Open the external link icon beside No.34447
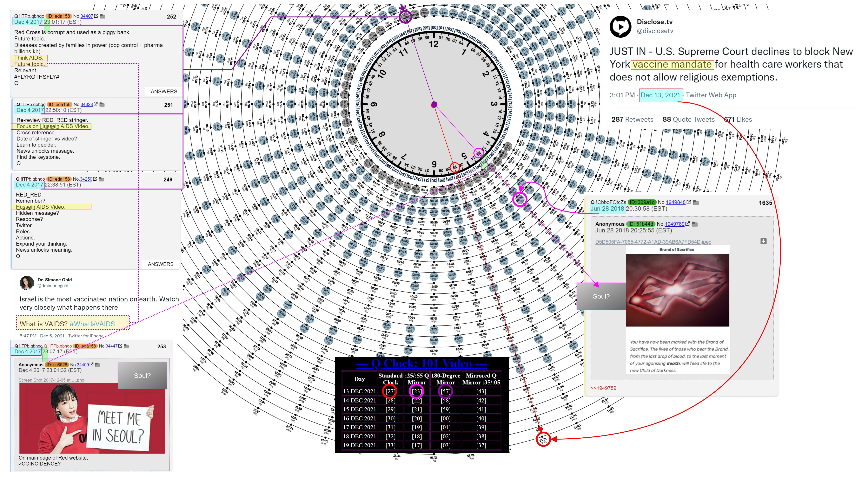The image size is (868, 477). pos(120,346)
